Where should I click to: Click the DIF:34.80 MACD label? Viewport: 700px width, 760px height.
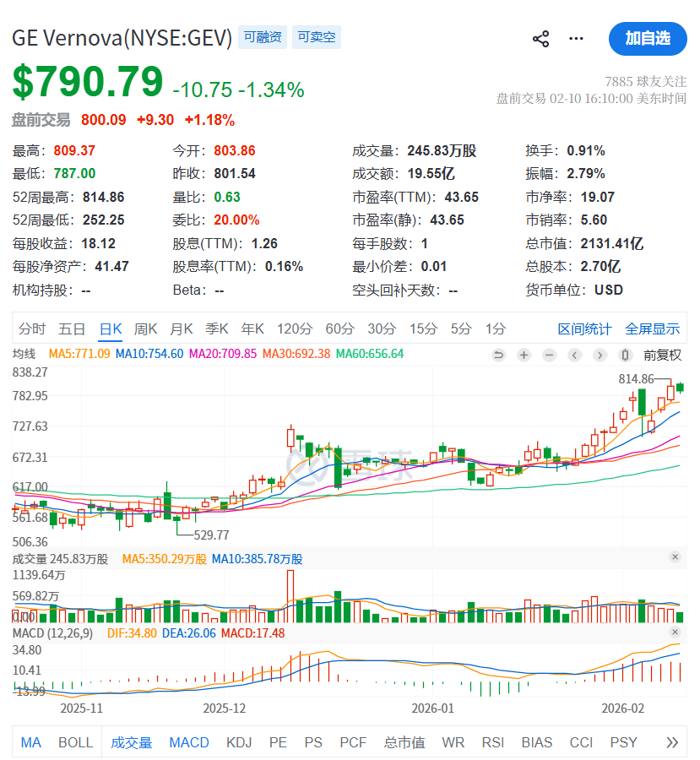click(132, 633)
